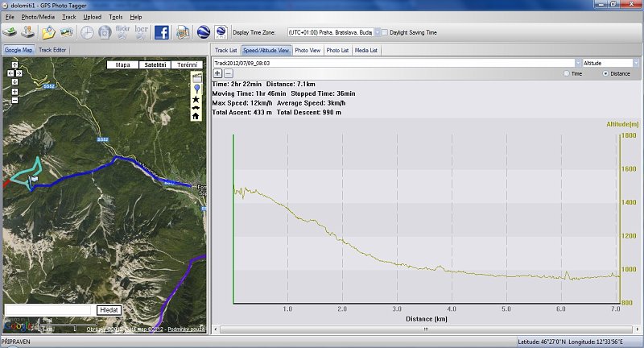Click the map search input field
This screenshot has width=644, height=348.
48,310
